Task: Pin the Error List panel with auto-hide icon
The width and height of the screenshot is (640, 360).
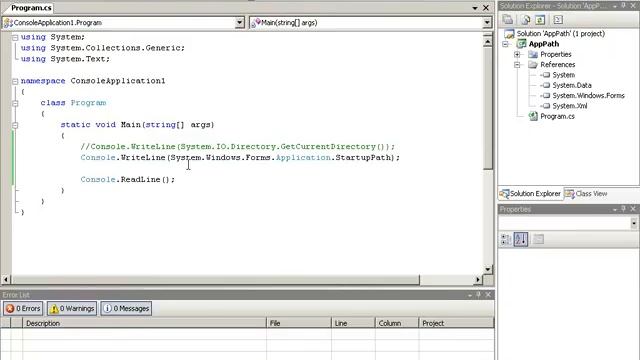Action: pyautogui.click(x=479, y=295)
